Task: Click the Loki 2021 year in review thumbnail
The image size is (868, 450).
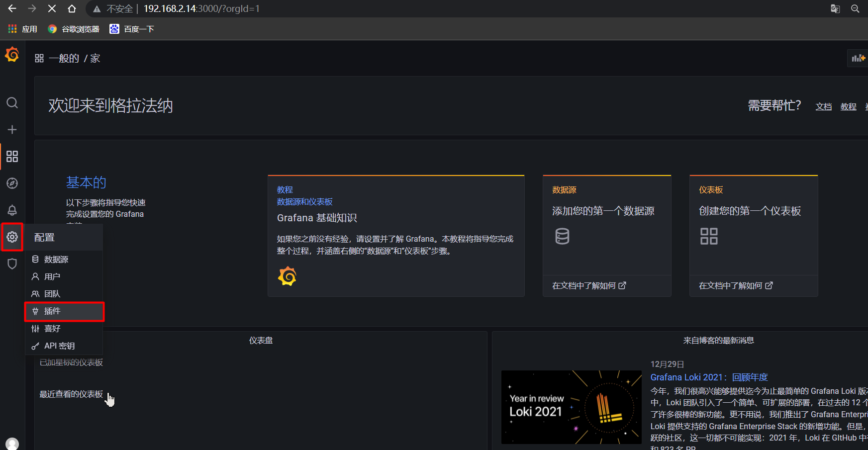Action: pos(572,407)
